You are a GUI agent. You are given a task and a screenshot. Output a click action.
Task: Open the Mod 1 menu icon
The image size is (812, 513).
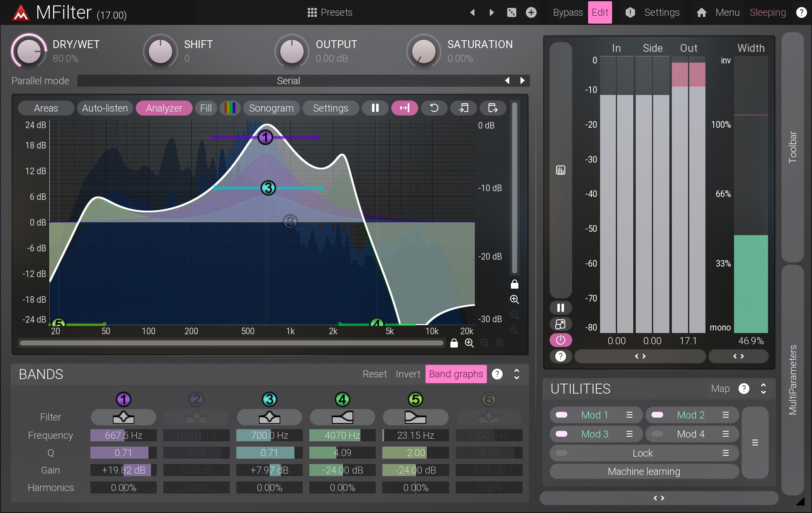click(629, 415)
